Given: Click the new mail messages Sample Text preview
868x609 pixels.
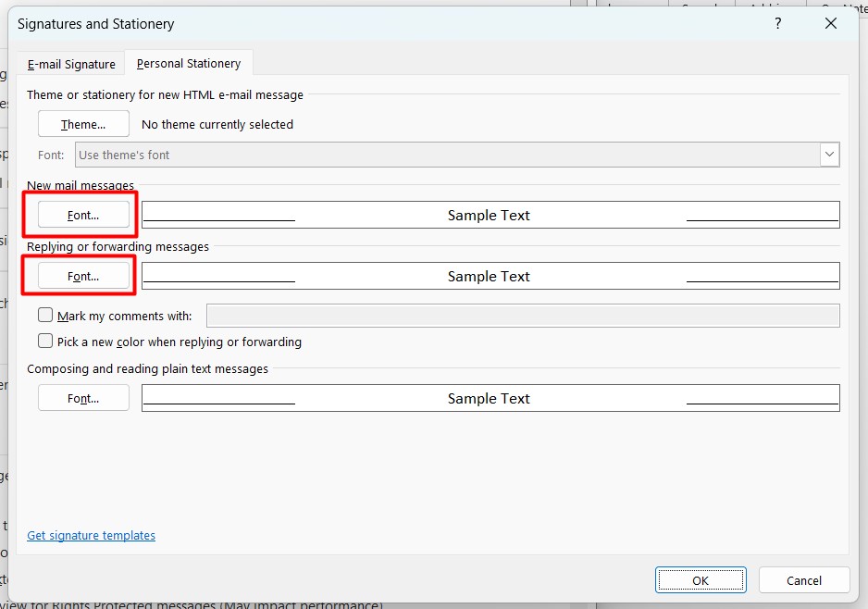Looking at the screenshot, I should tap(490, 215).
